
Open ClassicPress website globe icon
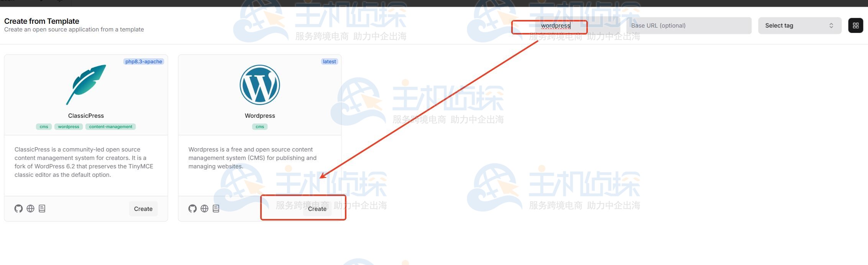pos(30,209)
